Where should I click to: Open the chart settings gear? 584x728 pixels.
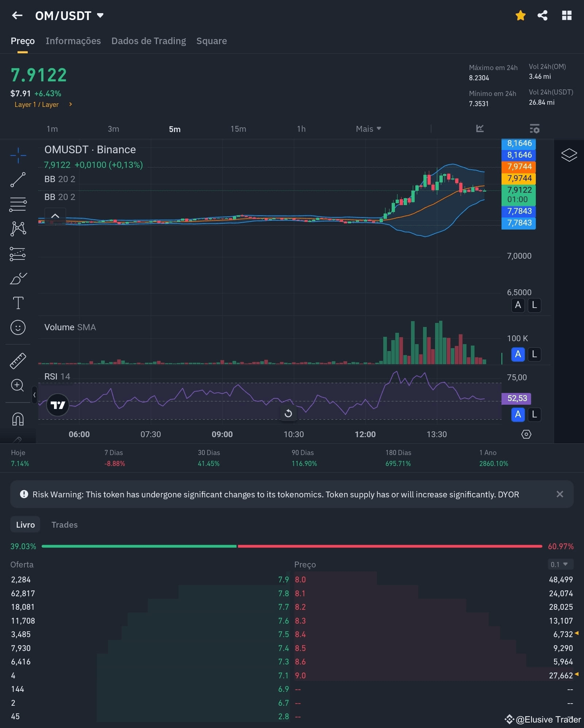tap(526, 434)
